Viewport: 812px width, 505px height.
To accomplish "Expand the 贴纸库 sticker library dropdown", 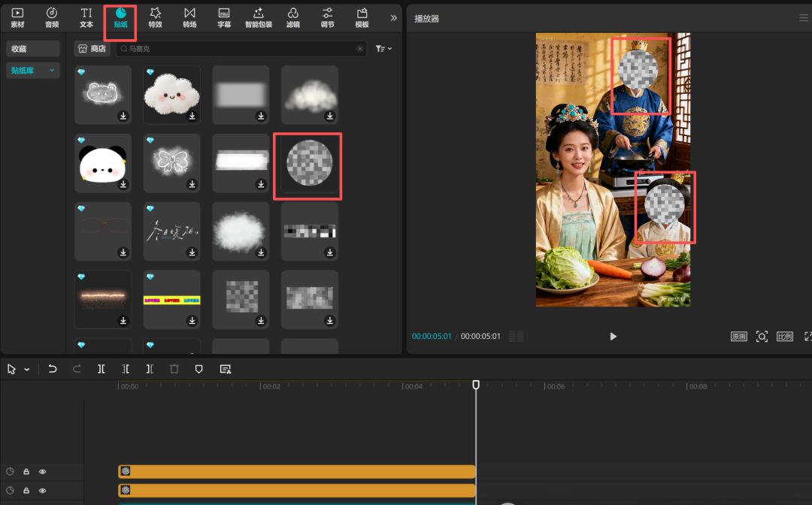I will pyautogui.click(x=32, y=70).
